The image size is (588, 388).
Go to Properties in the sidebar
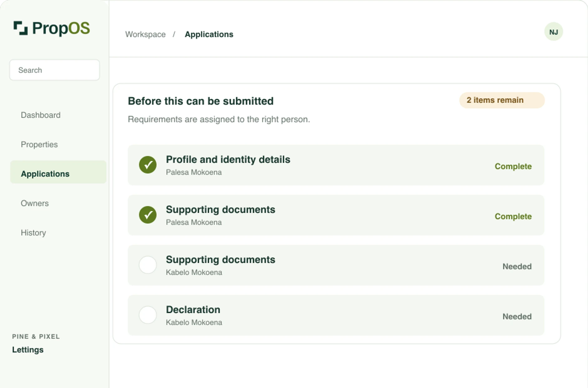coord(39,145)
